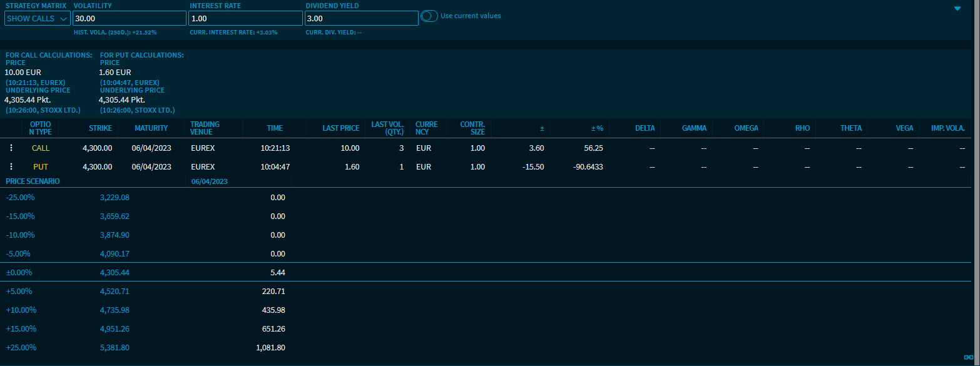This screenshot has width=980, height=366.
Task: Select the Dividend Yield input field
Action: pyautogui.click(x=361, y=19)
